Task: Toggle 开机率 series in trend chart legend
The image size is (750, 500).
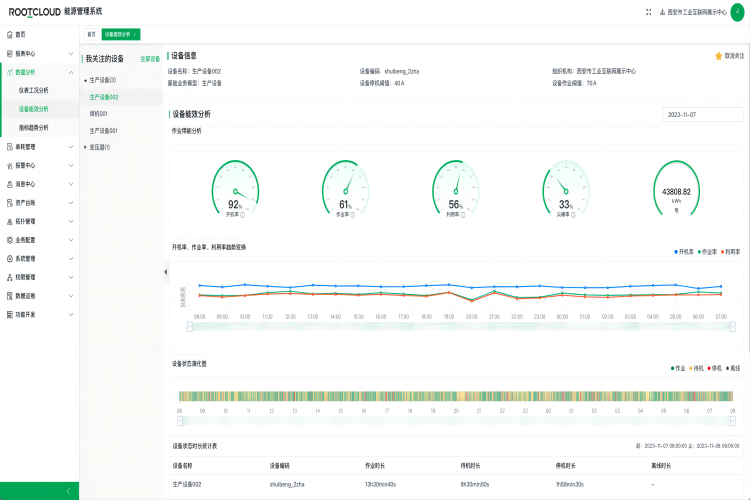Action: coord(684,252)
